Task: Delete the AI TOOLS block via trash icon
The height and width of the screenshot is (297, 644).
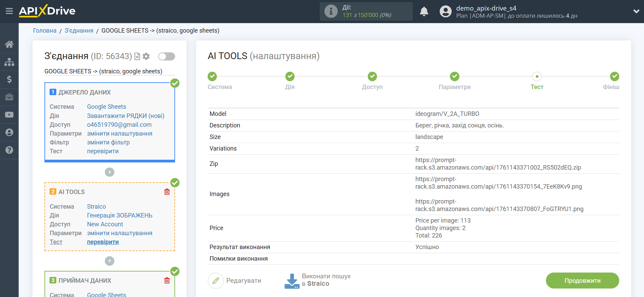Action: 167,192
